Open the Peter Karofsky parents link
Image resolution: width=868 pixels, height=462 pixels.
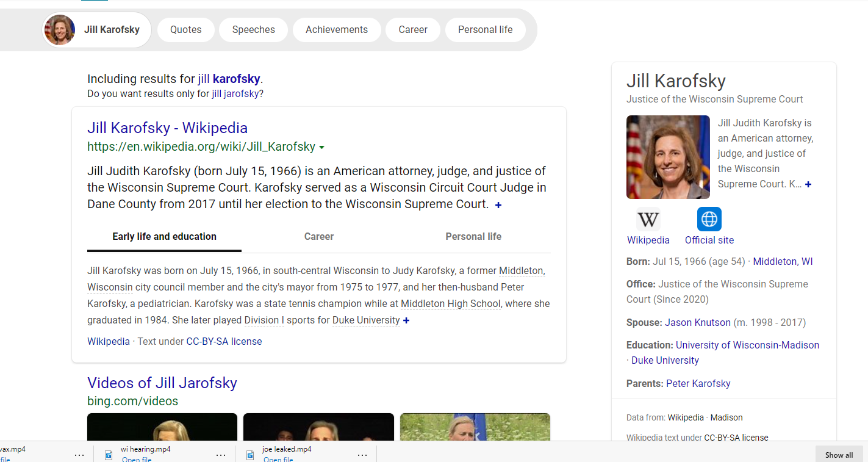tap(698, 384)
